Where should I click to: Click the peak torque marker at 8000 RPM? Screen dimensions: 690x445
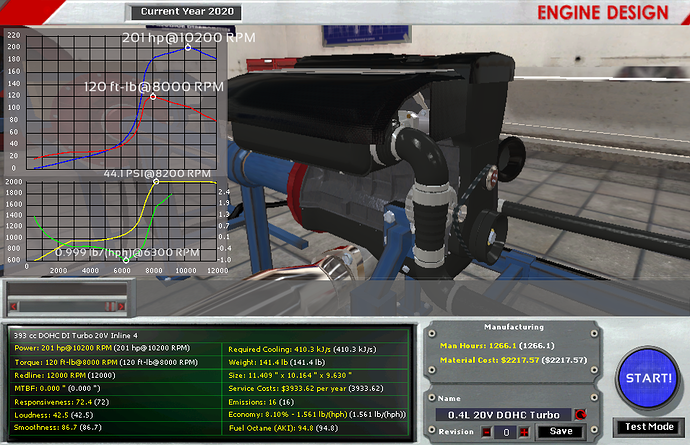pyautogui.click(x=153, y=96)
